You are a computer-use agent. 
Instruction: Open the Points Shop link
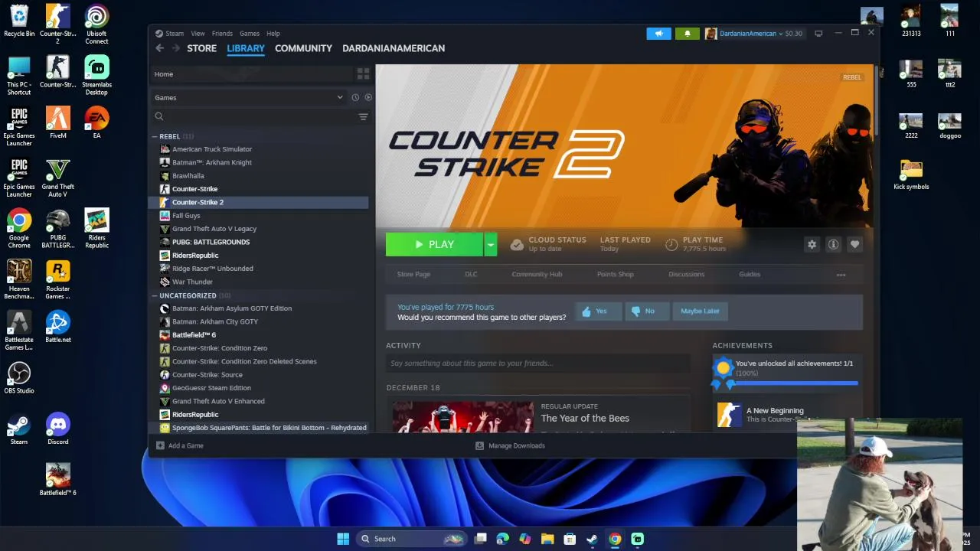tap(616, 274)
